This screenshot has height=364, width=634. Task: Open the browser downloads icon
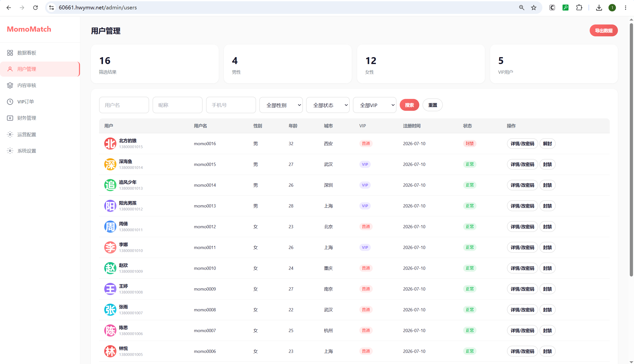point(599,7)
